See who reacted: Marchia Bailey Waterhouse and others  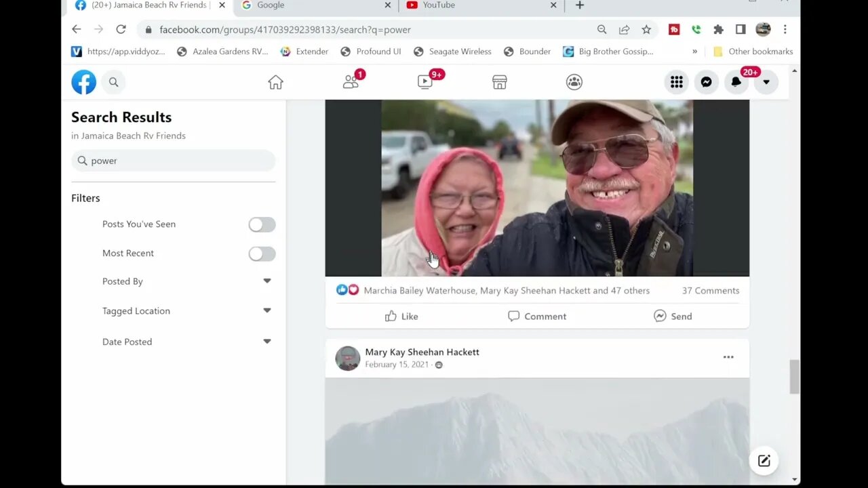tap(507, 291)
